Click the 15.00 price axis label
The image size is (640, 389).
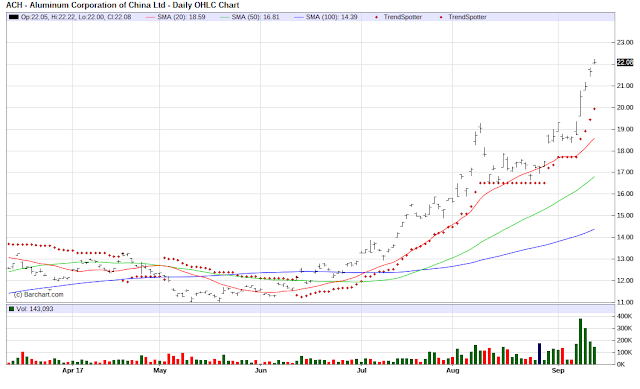tap(625, 216)
